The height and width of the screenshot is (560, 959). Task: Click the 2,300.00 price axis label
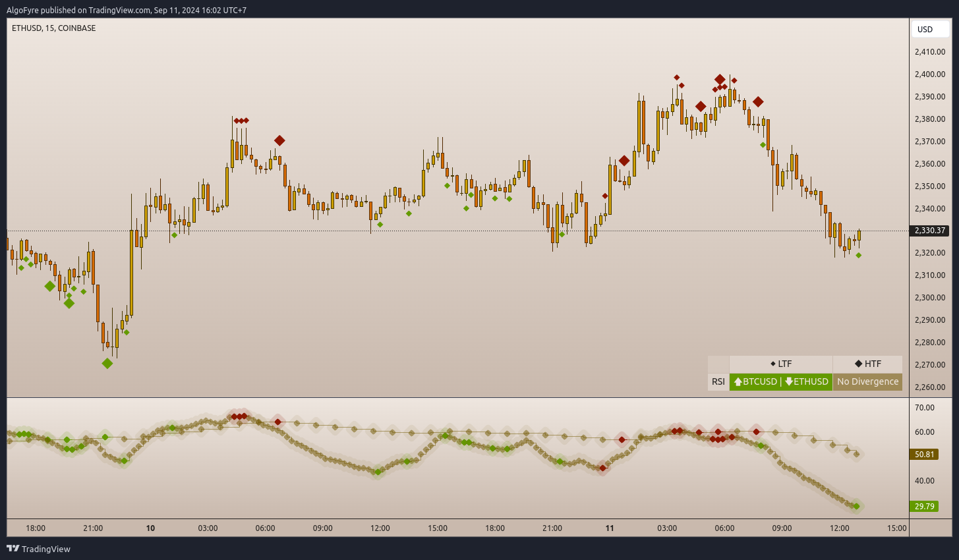tap(930, 298)
